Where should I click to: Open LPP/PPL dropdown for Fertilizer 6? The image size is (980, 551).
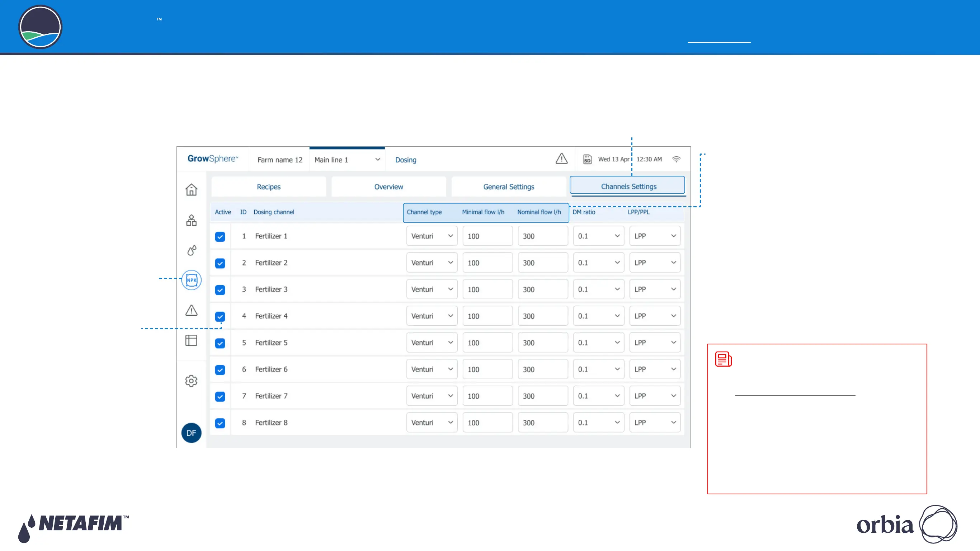pyautogui.click(x=655, y=369)
